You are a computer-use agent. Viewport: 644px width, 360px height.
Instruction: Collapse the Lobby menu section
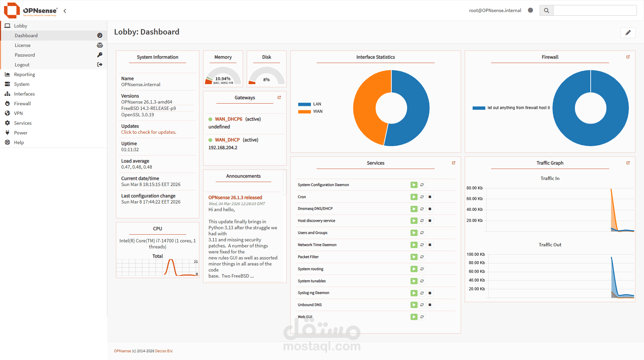pos(54,26)
